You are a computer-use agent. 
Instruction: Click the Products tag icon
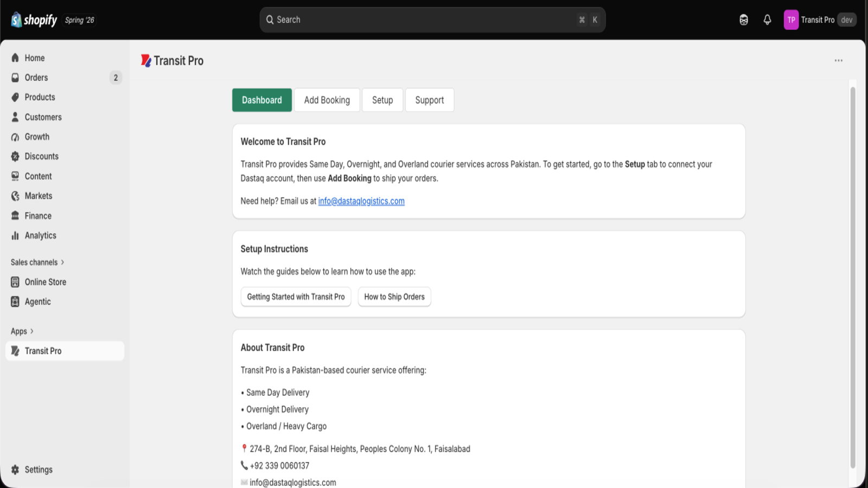(15, 98)
